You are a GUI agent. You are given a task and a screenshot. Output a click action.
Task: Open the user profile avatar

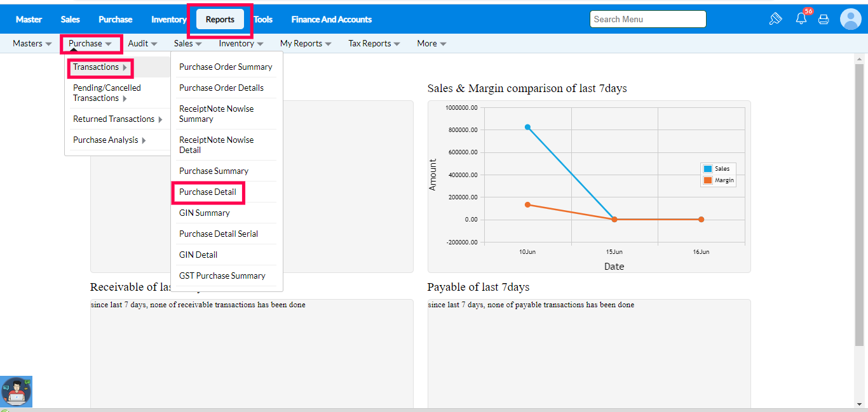[x=850, y=19]
